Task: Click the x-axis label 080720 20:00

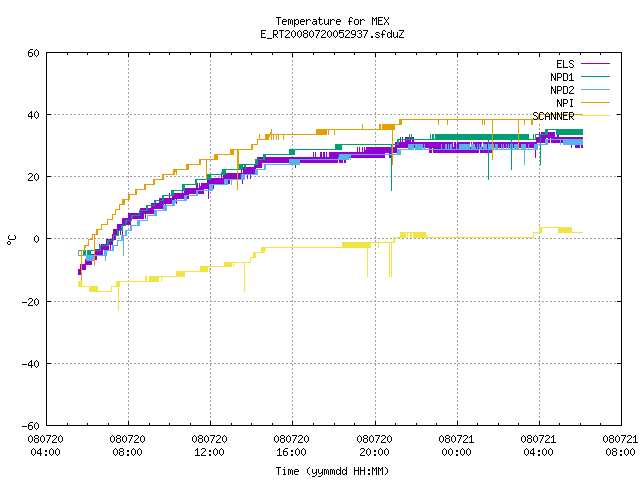Action: click(x=374, y=446)
